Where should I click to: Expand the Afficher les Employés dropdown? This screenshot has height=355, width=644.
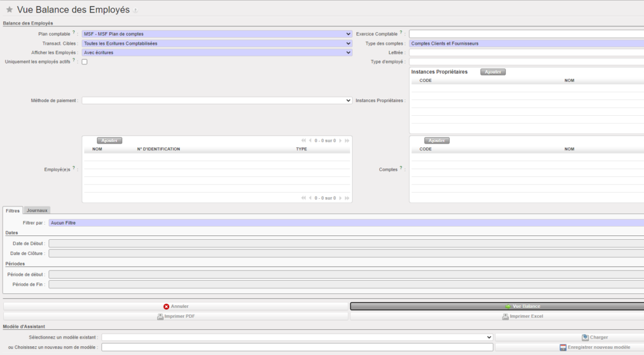click(x=216, y=53)
